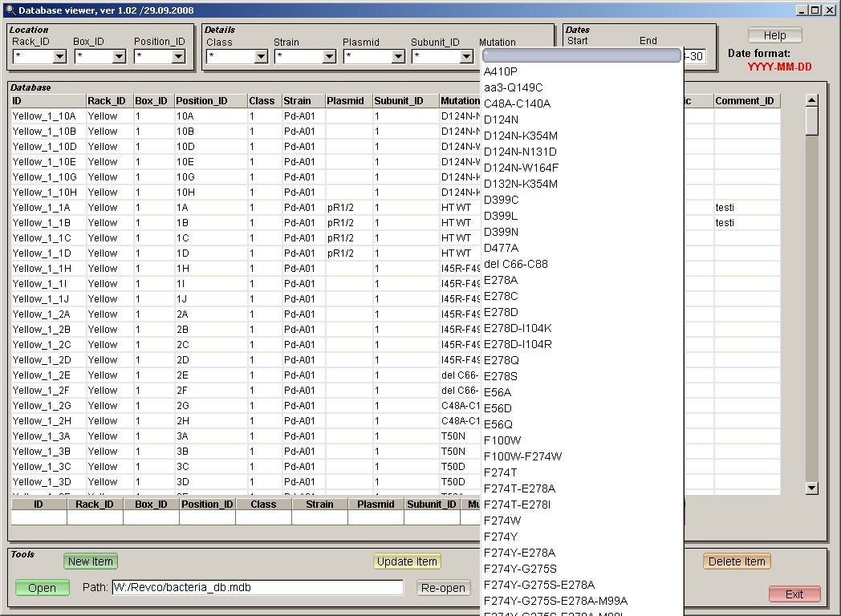Click the Yellow_1_2H row ID cell
The height and width of the screenshot is (616, 841).
coord(48,421)
